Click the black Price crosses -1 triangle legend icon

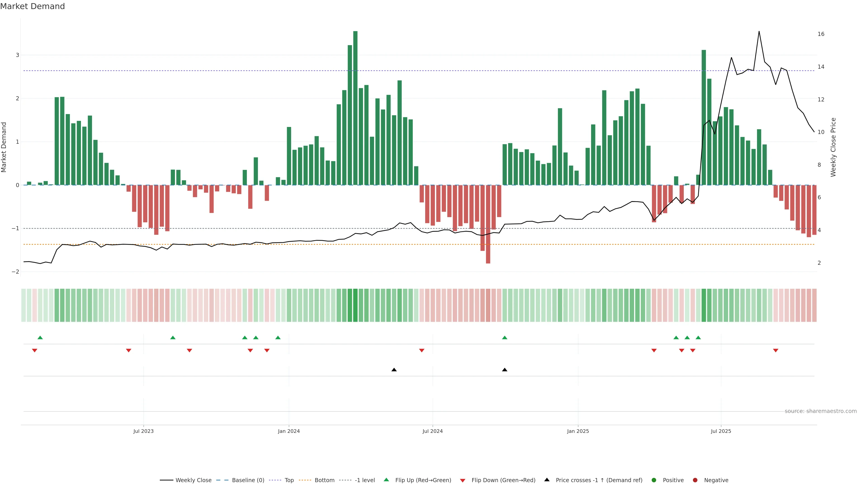pyautogui.click(x=547, y=480)
